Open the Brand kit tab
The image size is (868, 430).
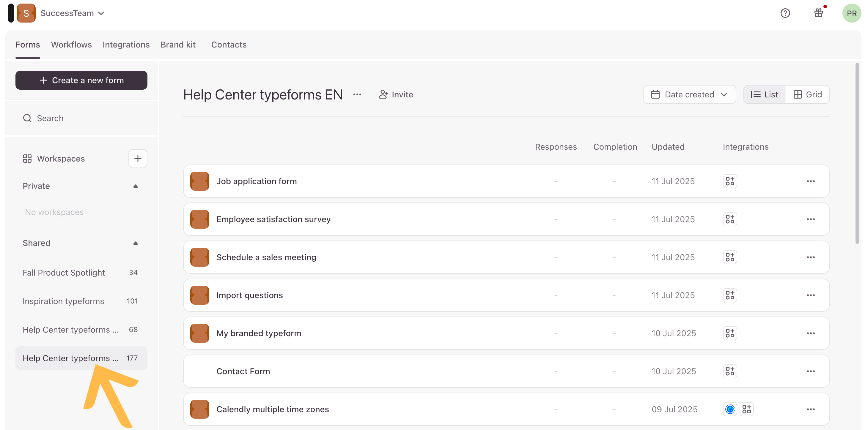point(178,45)
